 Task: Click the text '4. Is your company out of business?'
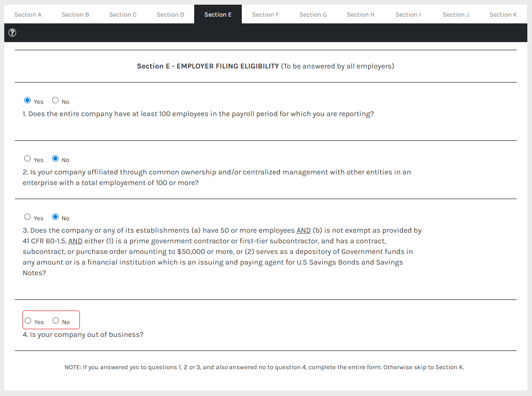(83, 335)
